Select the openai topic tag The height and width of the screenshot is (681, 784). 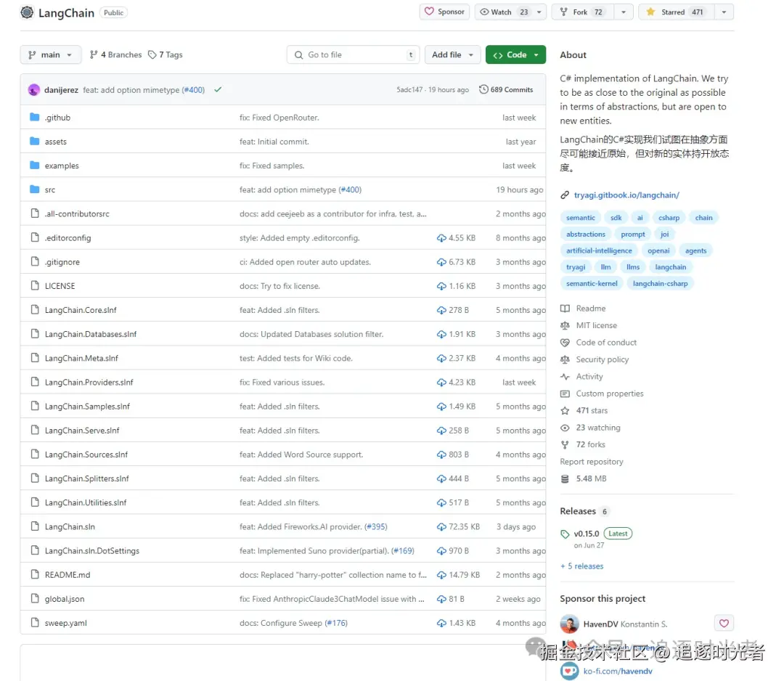658,250
